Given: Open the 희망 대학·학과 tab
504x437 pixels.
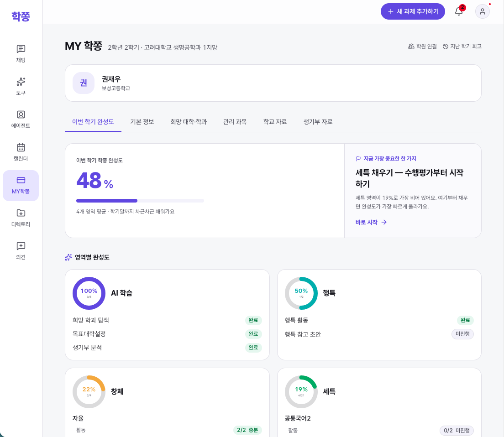Looking at the screenshot, I should tap(189, 122).
